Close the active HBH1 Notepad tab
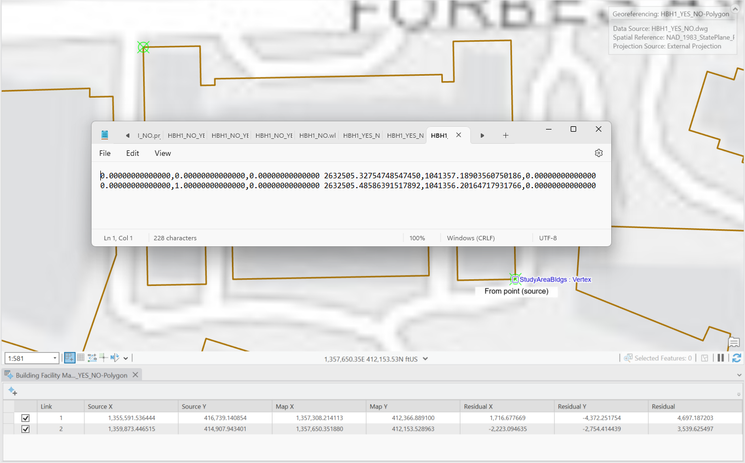This screenshot has height=463, width=745. click(458, 135)
